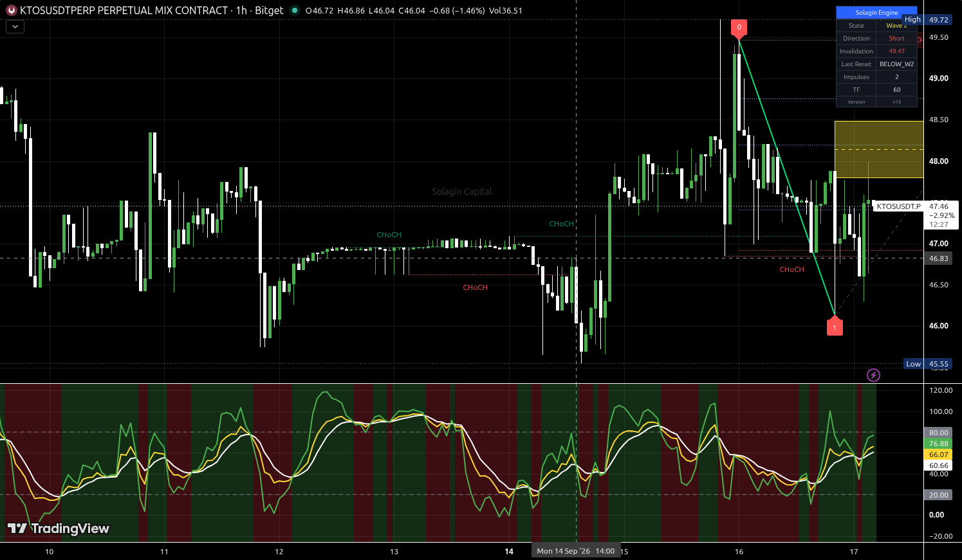Click the 'Vol36.51' volume value
This screenshot has height=560, width=962.
click(505, 11)
